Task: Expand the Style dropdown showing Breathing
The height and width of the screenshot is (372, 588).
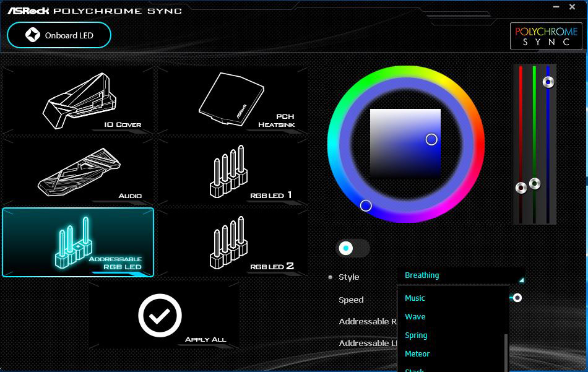Action: tap(460, 276)
